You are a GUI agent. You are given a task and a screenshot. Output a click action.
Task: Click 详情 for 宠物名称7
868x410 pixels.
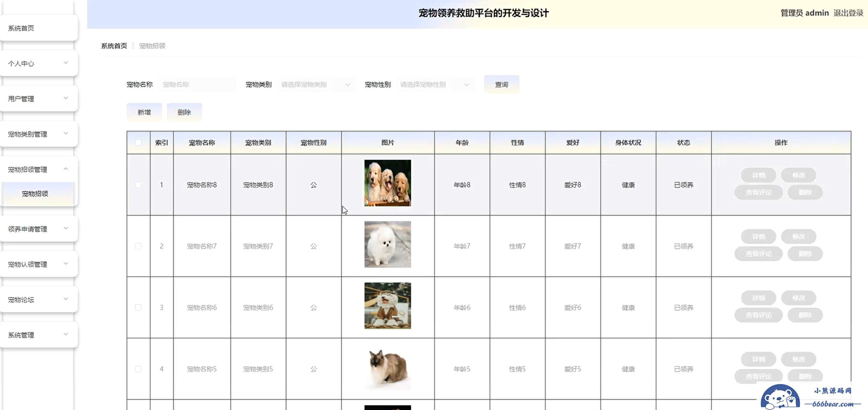click(759, 237)
